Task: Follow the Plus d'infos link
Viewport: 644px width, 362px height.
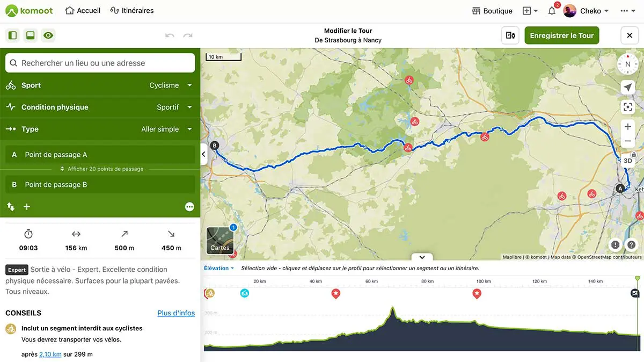Action: [176, 313]
